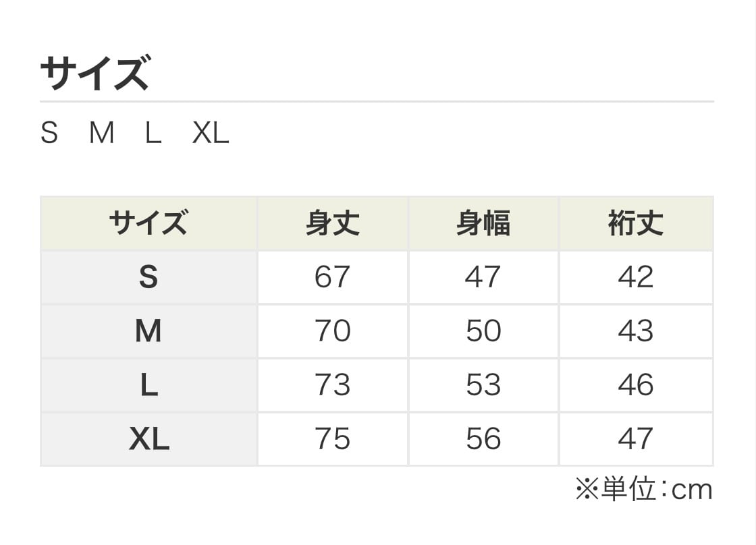Screen dimensions: 756x545
Task: Click the サイズ column header in table
Action: [148, 223]
